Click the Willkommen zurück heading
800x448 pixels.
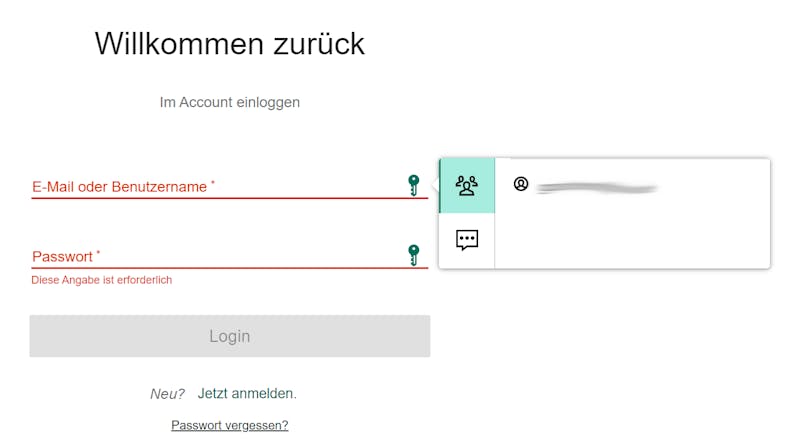[230, 43]
